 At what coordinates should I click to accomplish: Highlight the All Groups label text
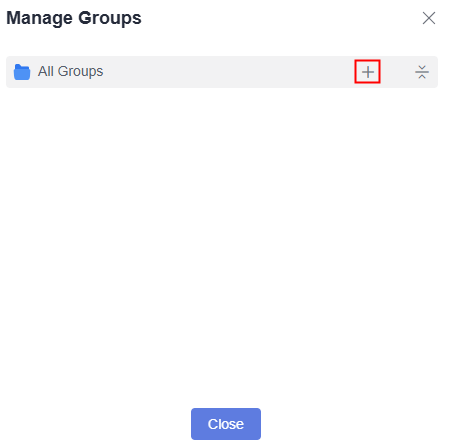tap(70, 72)
